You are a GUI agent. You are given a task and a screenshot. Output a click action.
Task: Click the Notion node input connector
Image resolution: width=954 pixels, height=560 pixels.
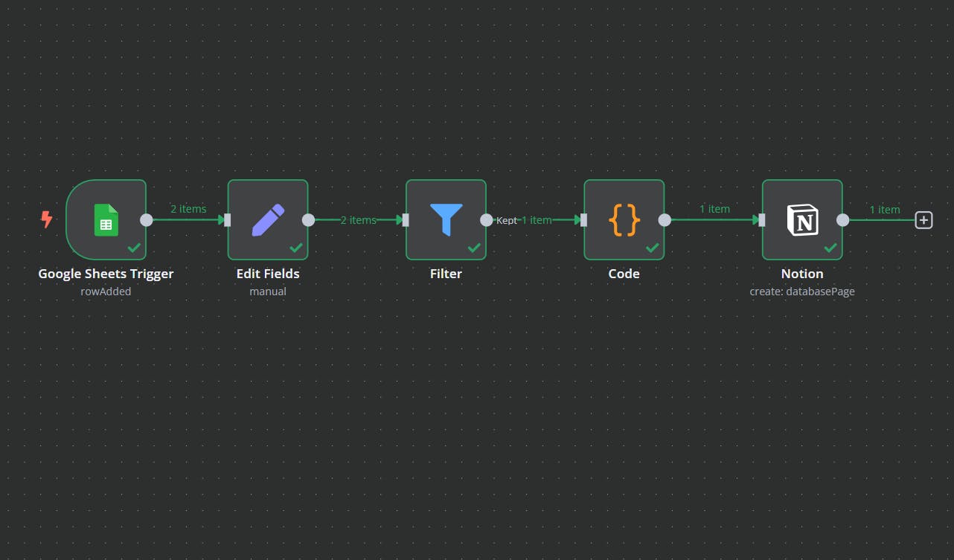coord(762,219)
